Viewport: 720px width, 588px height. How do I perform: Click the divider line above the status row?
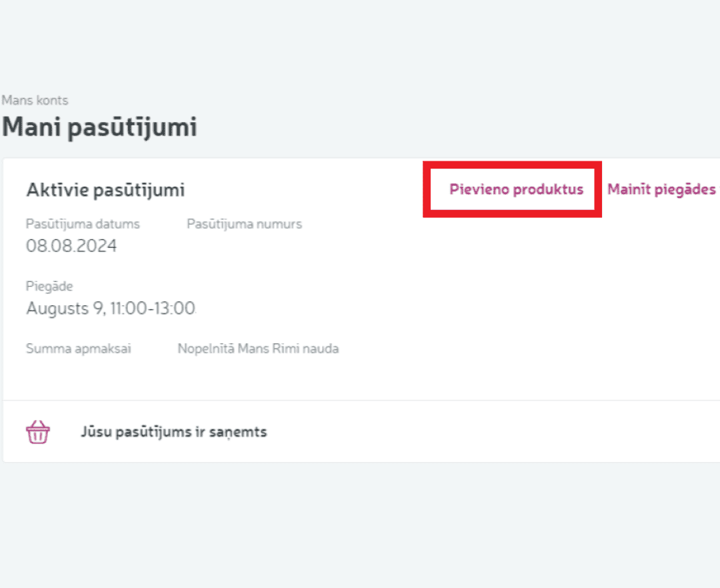[360, 401]
